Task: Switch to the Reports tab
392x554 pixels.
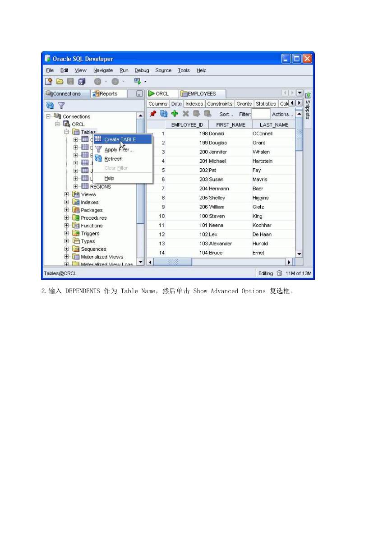Action: coord(109,94)
